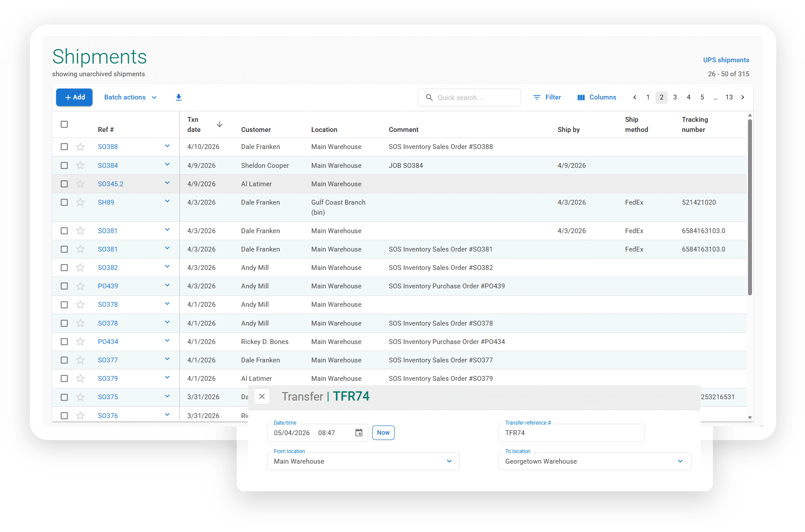
Task: Open the date/time calendar picker
Action: pyautogui.click(x=359, y=433)
